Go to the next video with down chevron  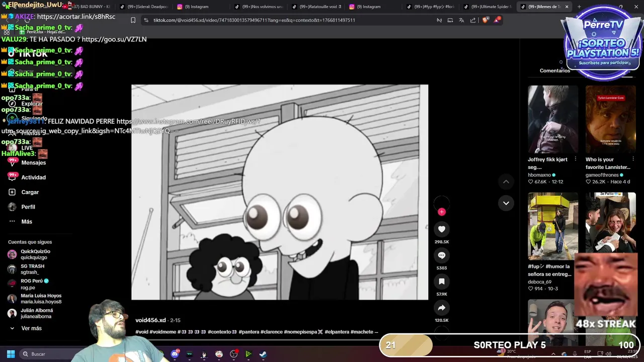(x=506, y=203)
